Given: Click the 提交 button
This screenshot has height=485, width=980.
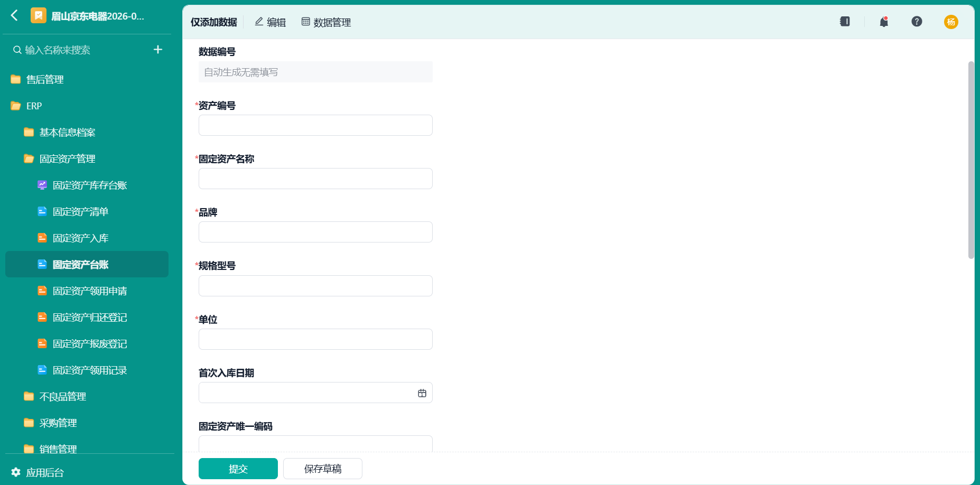Looking at the screenshot, I should [238, 469].
